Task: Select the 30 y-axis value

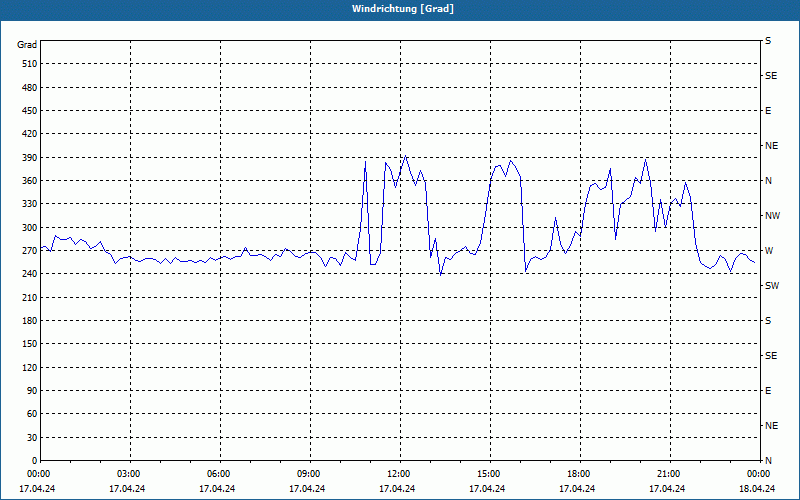Action: 32,437
